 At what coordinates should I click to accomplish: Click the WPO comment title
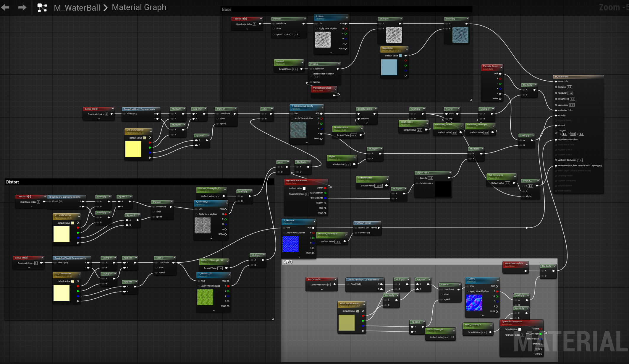[288, 262]
